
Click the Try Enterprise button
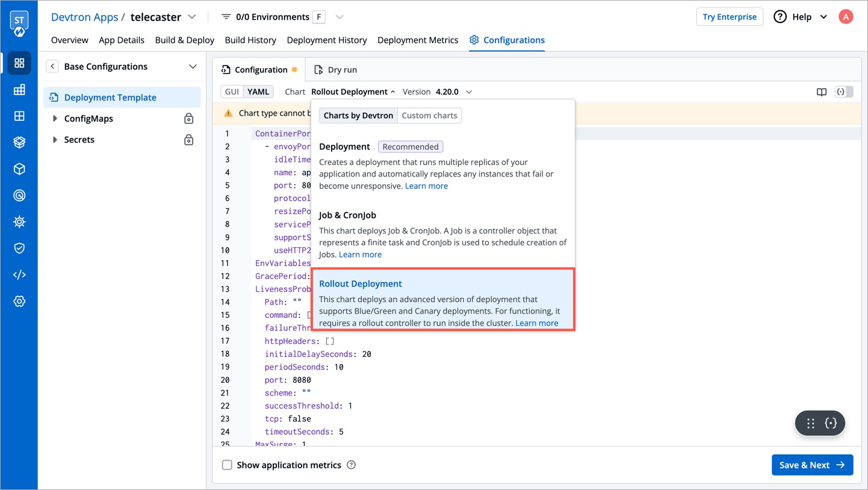(729, 17)
